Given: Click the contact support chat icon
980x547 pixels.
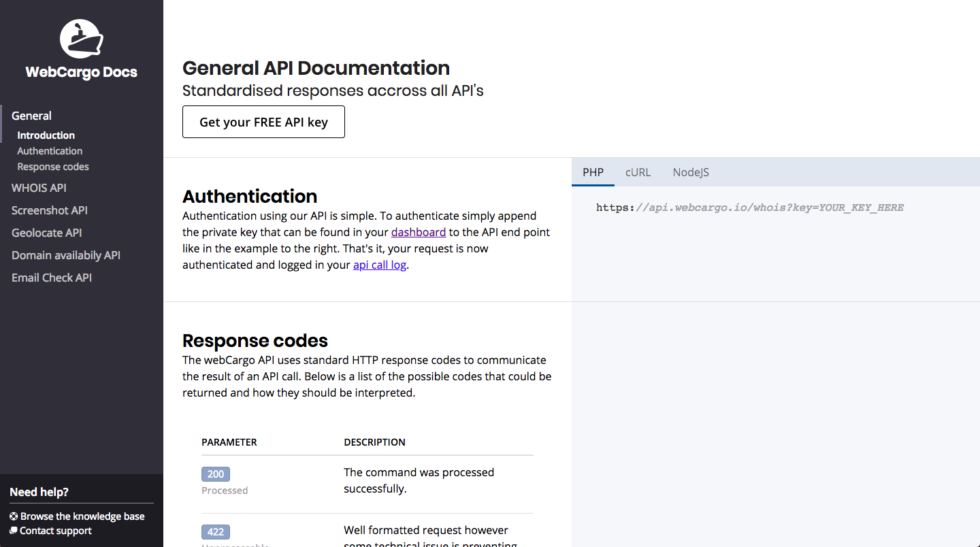Looking at the screenshot, I should pos(14,531).
